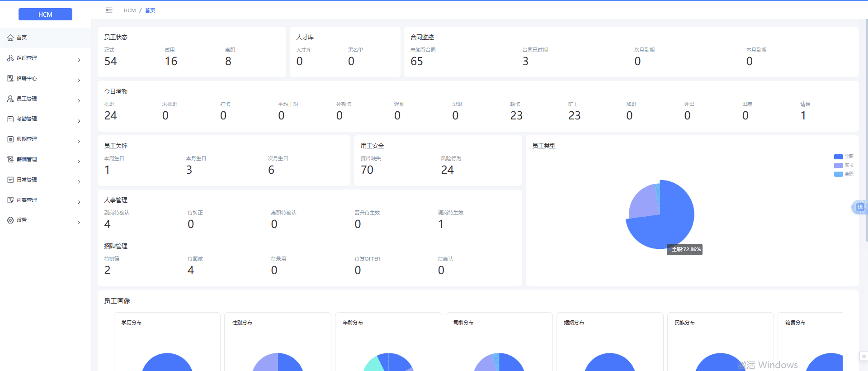Click the 组织管理 organization icon
The width and height of the screenshot is (868, 371).
[x=10, y=58]
